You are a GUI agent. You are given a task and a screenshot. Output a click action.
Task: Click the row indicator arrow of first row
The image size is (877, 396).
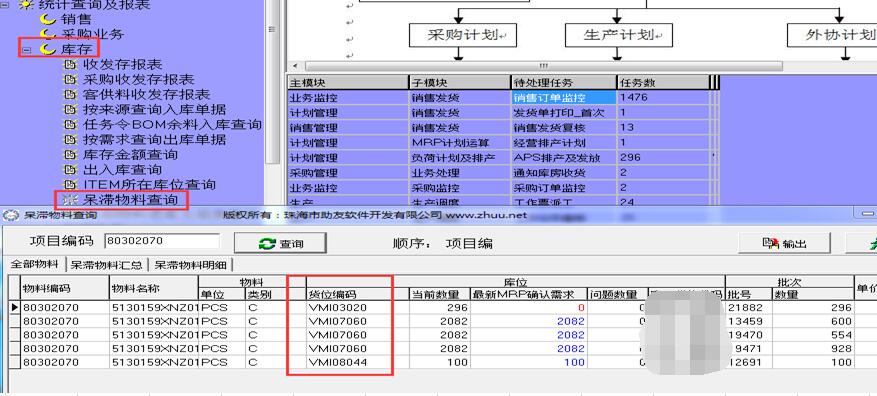[15, 308]
